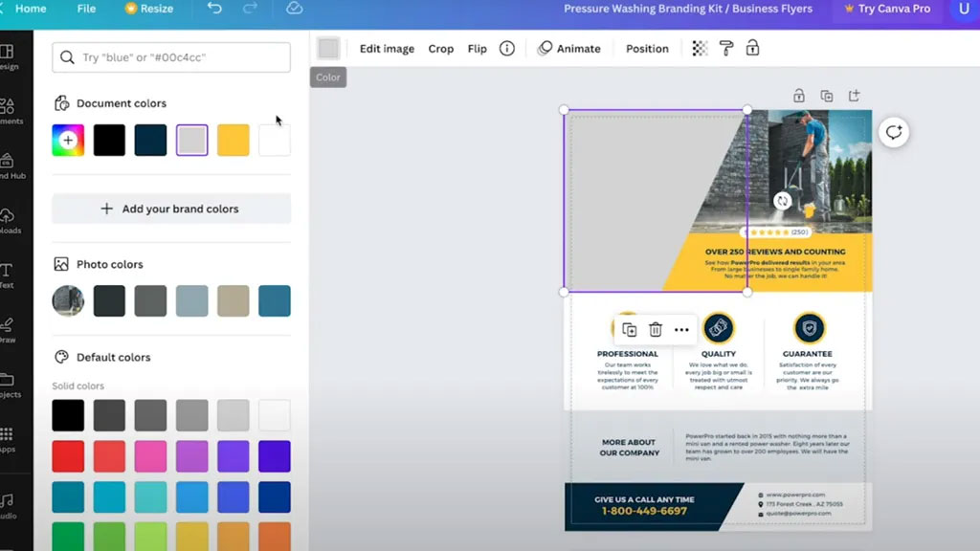This screenshot has width=980, height=551.
Task: Expand more options in floating toolbar
Action: click(681, 330)
